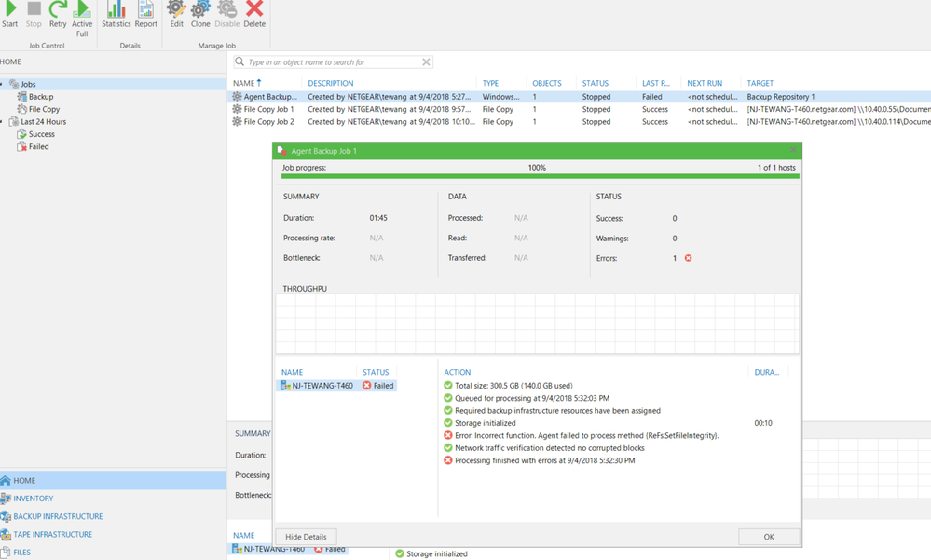Image resolution: width=931 pixels, height=560 pixels.
Task: Clear the search box with X
Action: [426, 61]
